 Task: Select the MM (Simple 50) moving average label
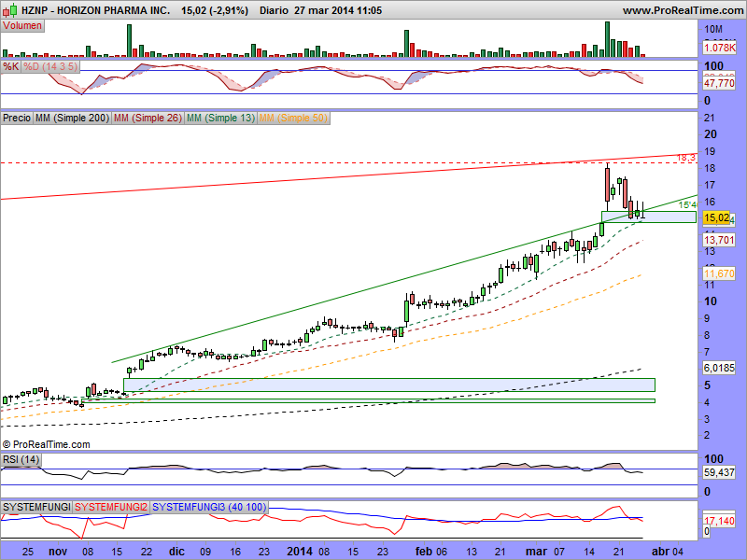pos(293,118)
